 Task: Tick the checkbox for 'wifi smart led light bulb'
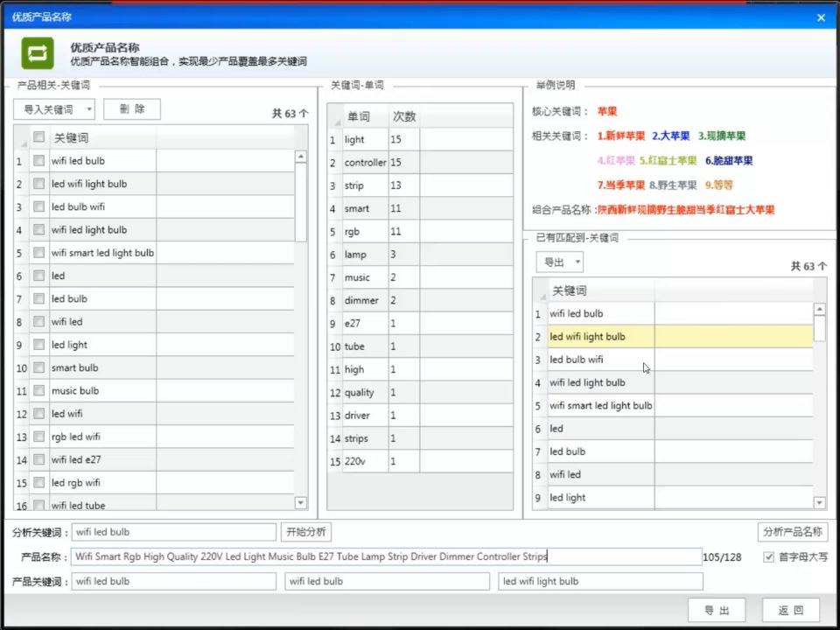[x=38, y=252]
